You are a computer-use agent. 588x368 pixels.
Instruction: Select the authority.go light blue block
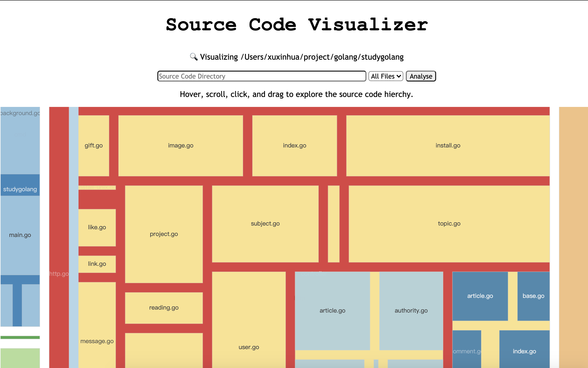411,311
